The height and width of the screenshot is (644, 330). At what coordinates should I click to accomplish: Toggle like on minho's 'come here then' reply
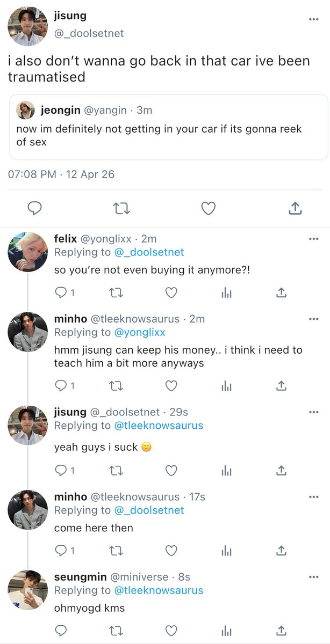click(171, 551)
